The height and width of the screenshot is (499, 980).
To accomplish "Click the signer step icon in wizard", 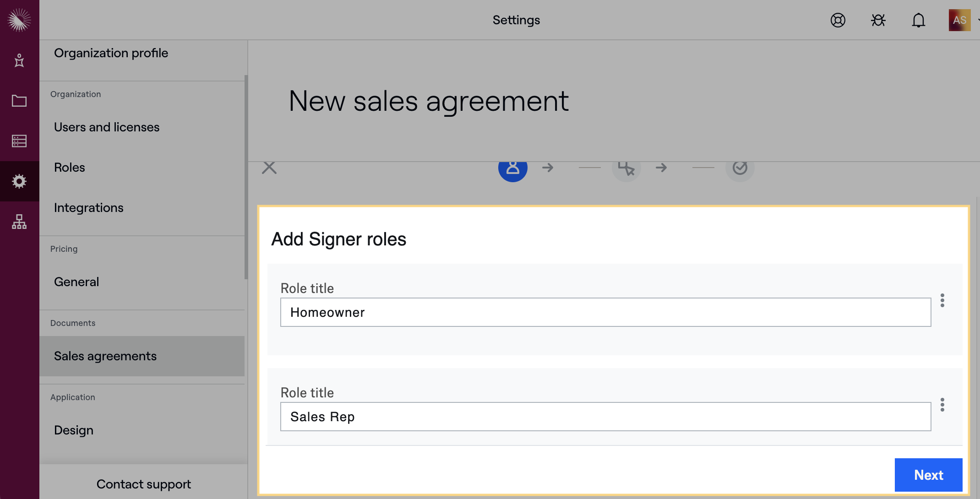I will point(512,168).
